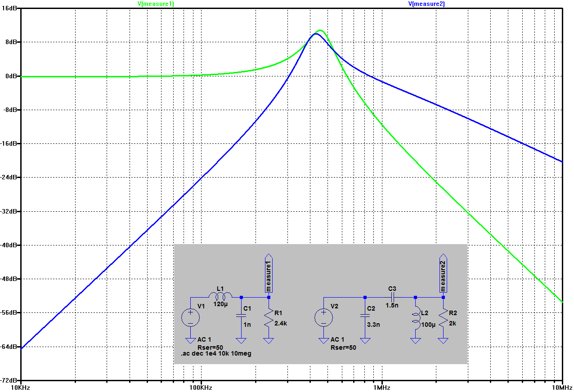Screen dimensions: 574x392
Task: Select the R1 resistor symbol
Action: (269, 318)
